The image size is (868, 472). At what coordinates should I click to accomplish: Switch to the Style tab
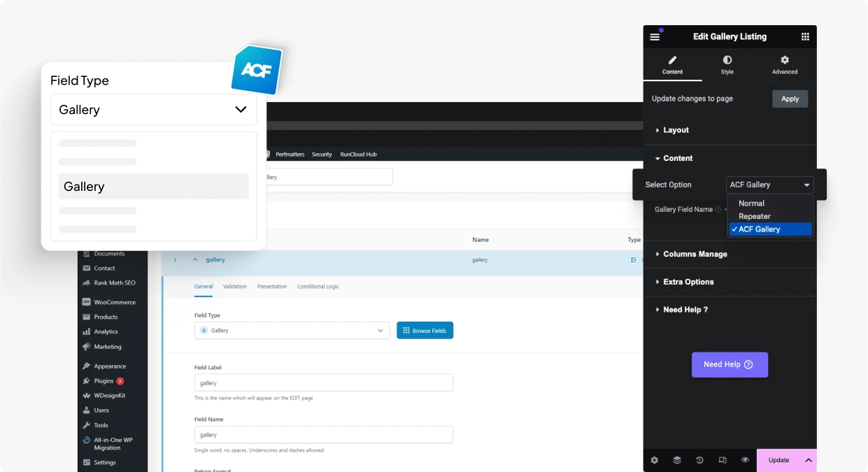tap(727, 65)
